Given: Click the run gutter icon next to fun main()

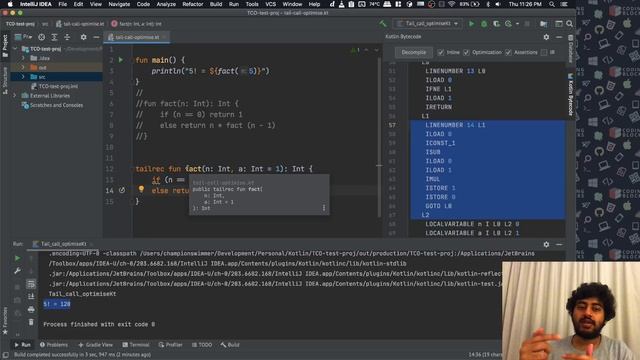Looking at the screenshot, I should [x=120, y=60].
